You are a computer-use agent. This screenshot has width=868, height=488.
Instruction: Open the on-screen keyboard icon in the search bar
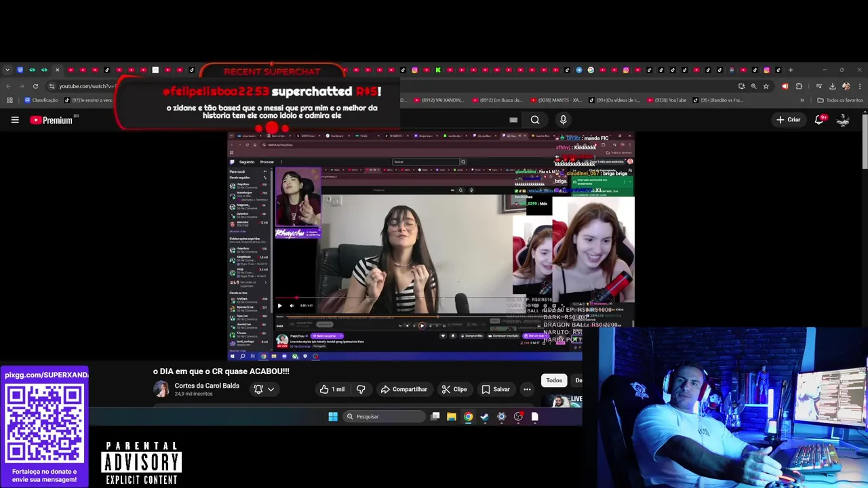pos(513,120)
